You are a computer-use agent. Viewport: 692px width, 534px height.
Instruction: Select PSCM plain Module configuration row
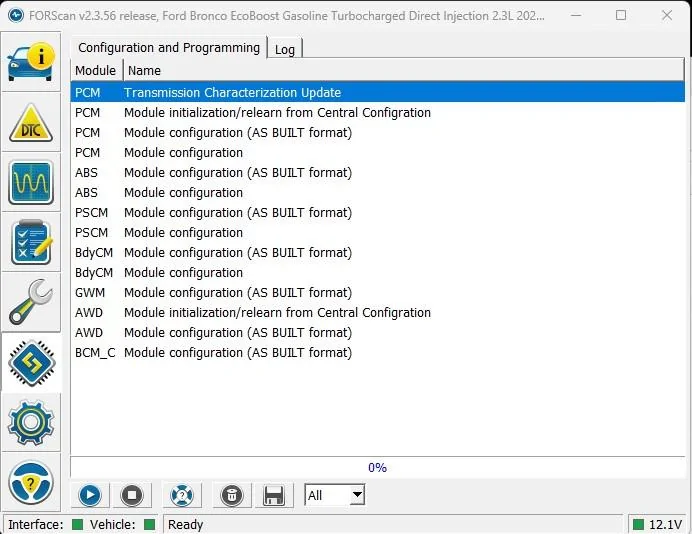pos(378,233)
